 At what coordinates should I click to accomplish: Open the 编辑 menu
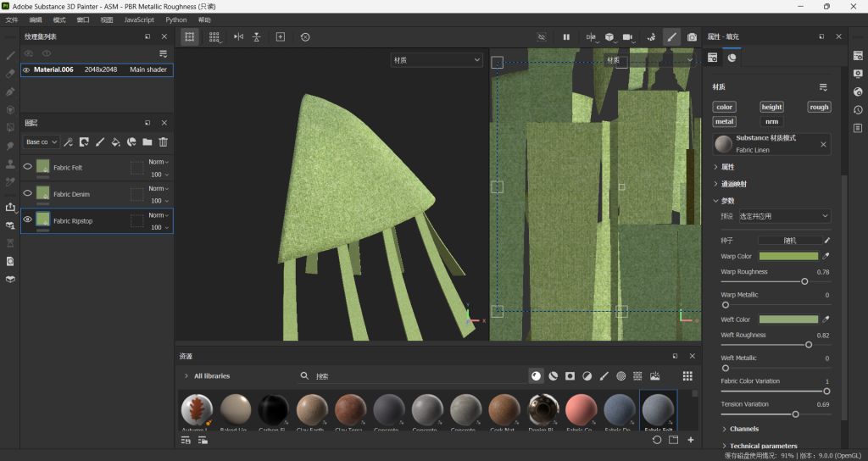click(36, 20)
